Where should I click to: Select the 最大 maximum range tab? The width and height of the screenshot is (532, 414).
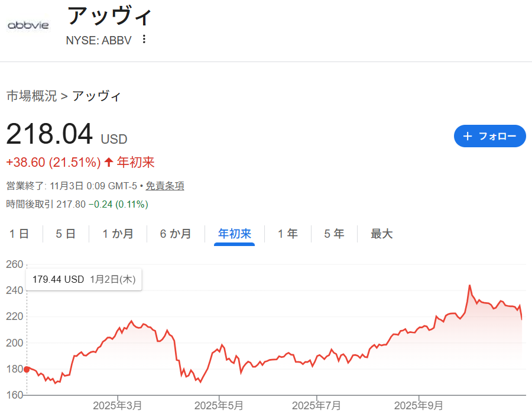382,234
